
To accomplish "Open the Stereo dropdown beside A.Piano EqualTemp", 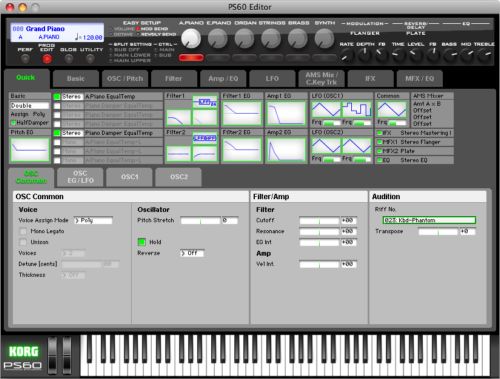I will (x=72, y=97).
